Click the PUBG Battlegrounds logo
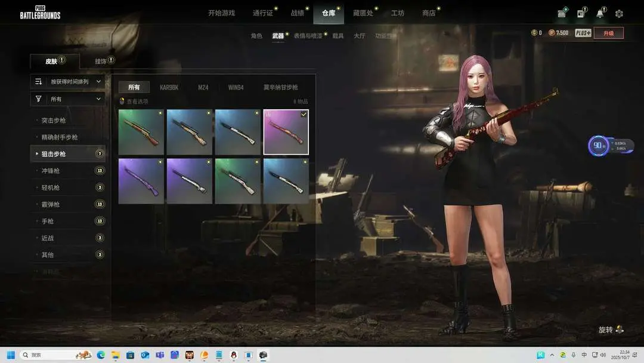The image size is (644, 363). [40, 13]
